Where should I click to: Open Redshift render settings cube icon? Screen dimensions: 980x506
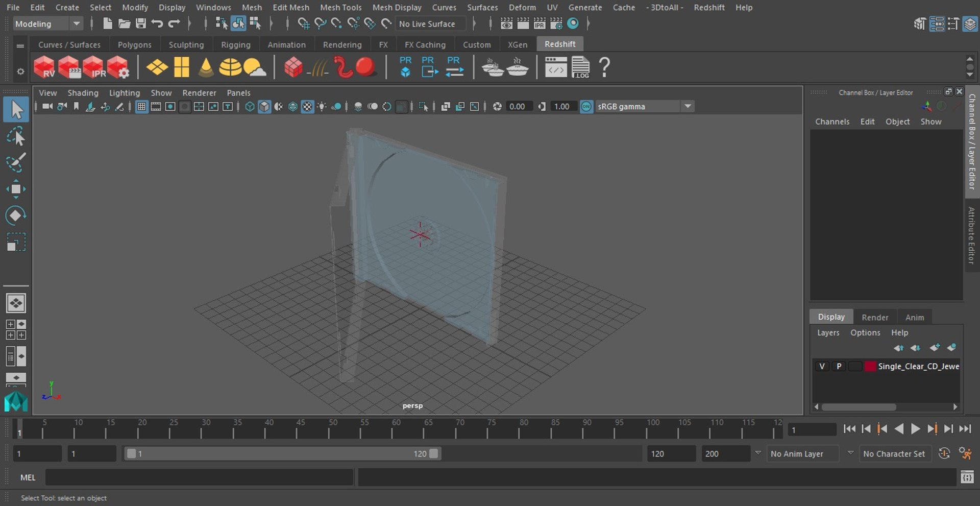[118, 67]
